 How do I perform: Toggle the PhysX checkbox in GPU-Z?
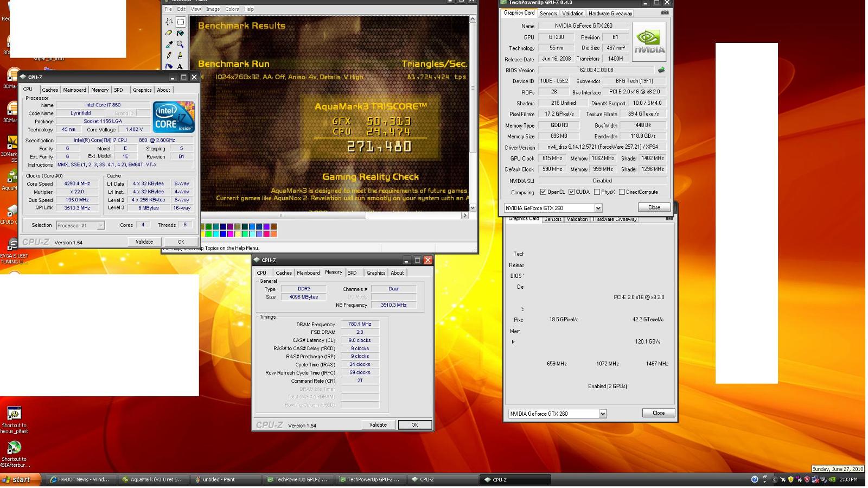click(x=597, y=192)
